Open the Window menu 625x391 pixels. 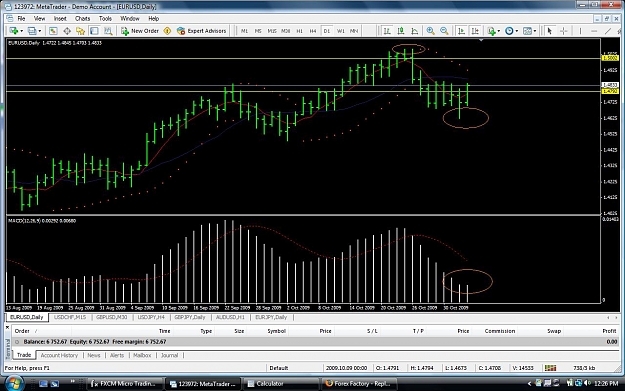[130, 18]
